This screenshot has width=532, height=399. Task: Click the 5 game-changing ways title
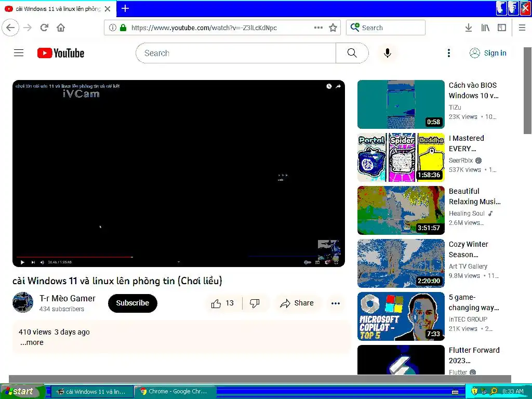pyautogui.click(x=474, y=302)
